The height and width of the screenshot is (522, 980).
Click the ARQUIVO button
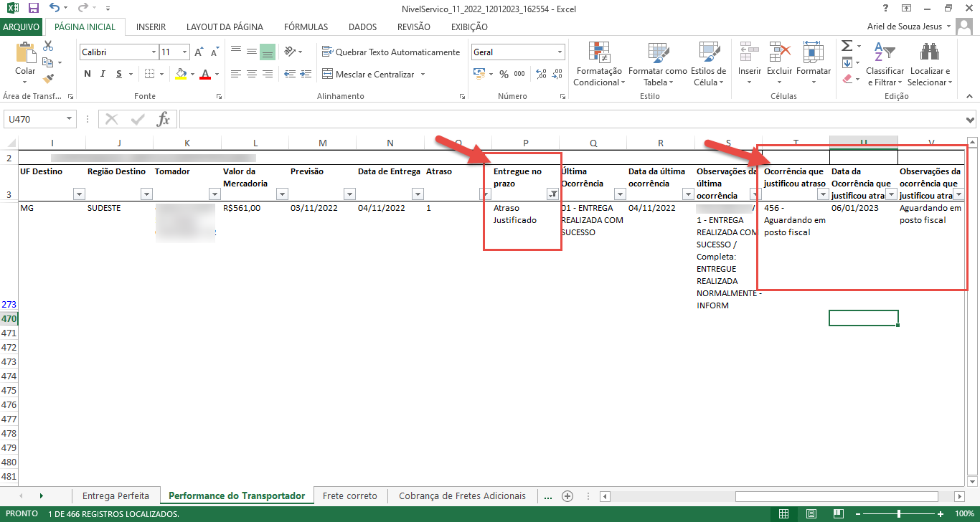tap(22, 27)
